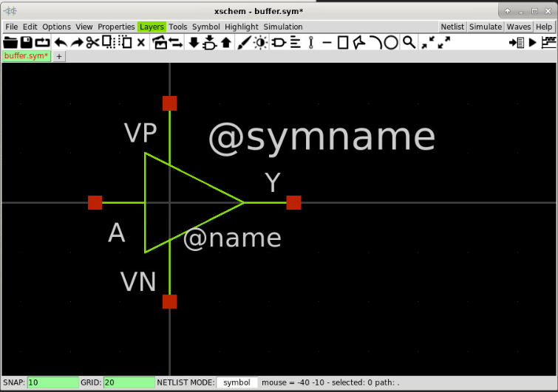Click the Netlist button
This screenshot has height=392, width=558.
click(452, 27)
